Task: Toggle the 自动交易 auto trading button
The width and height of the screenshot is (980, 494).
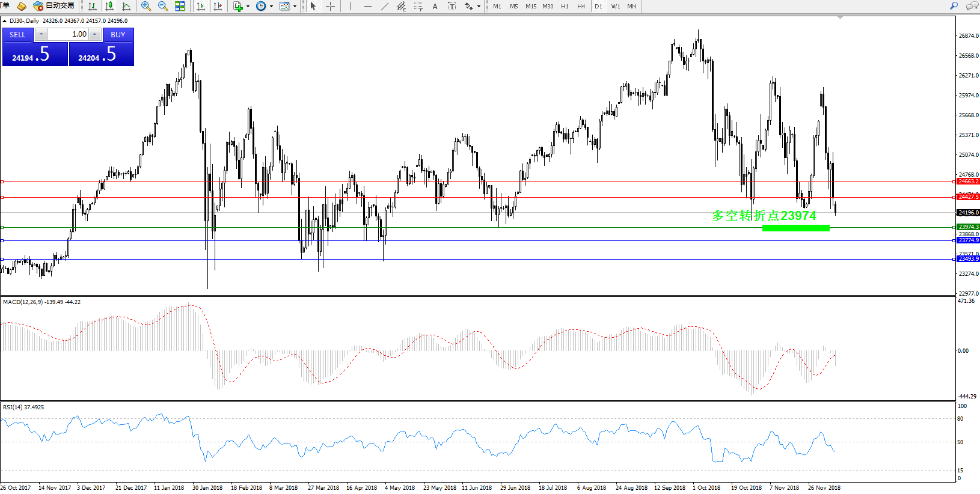Action: tap(54, 6)
